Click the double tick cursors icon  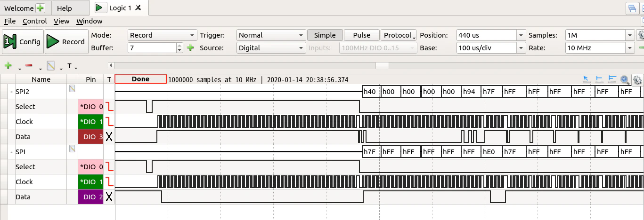pyautogui.click(x=612, y=80)
